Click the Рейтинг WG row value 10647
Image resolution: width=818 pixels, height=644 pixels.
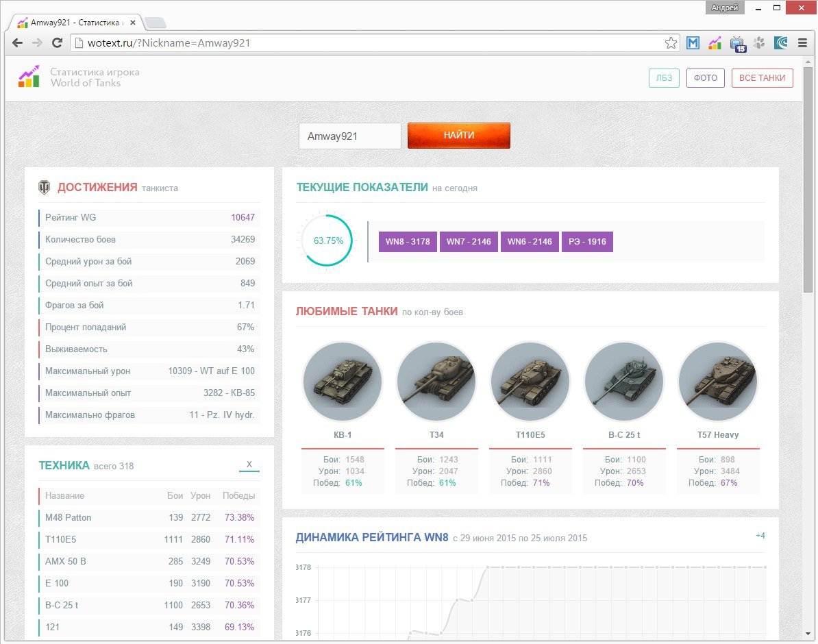click(243, 218)
